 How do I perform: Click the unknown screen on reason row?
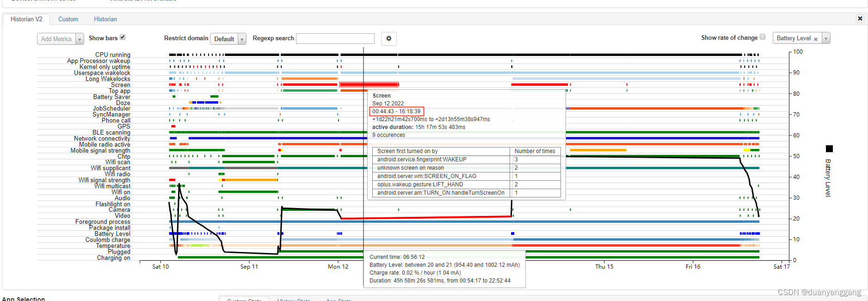(467, 168)
